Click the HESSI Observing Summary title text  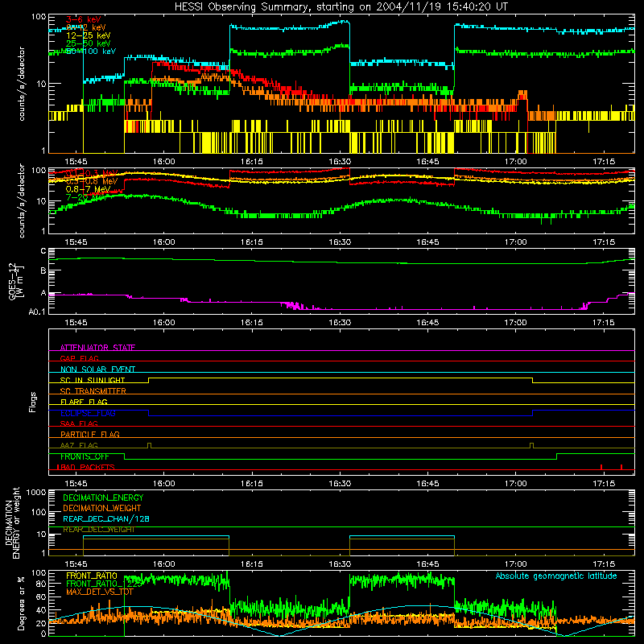(x=341, y=7)
